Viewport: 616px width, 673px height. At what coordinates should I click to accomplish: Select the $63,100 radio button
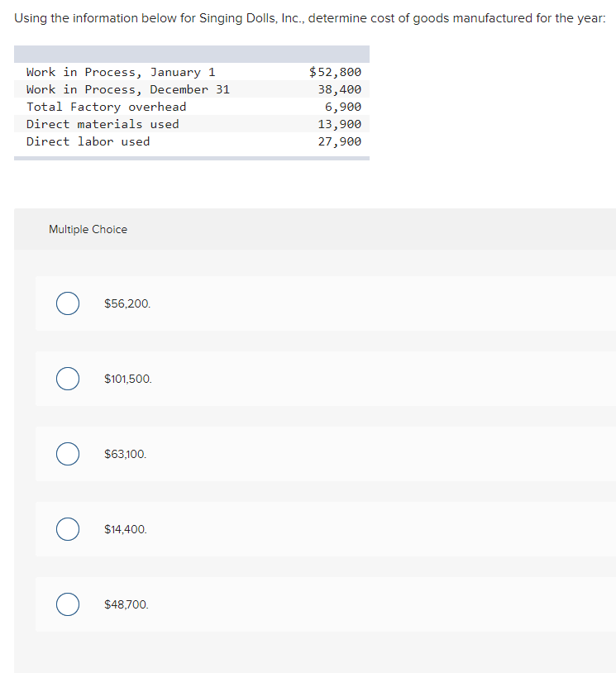67,454
